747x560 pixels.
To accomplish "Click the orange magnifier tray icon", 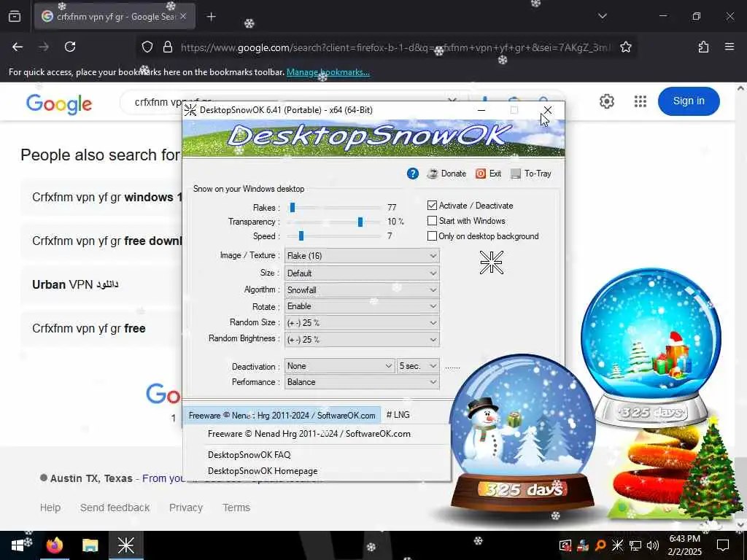I will point(600,545).
